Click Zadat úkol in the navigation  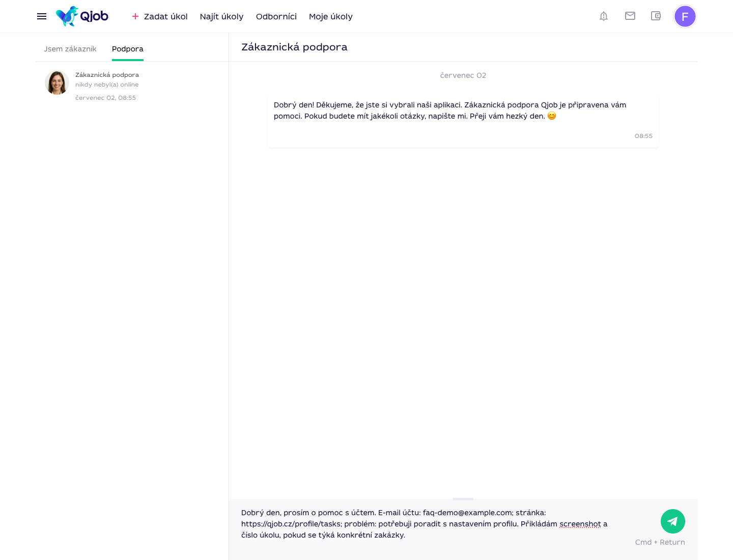point(165,16)
